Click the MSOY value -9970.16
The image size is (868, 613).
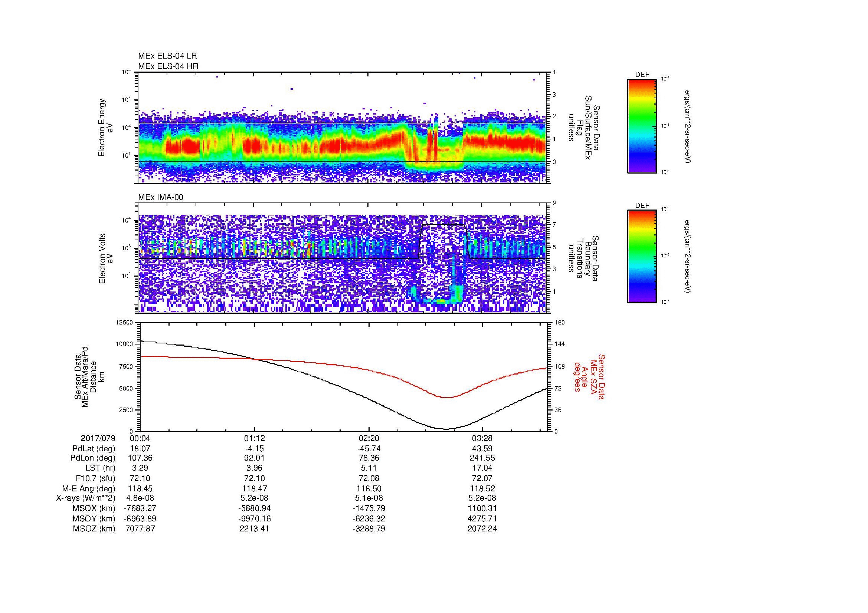[x=255, y=518]
